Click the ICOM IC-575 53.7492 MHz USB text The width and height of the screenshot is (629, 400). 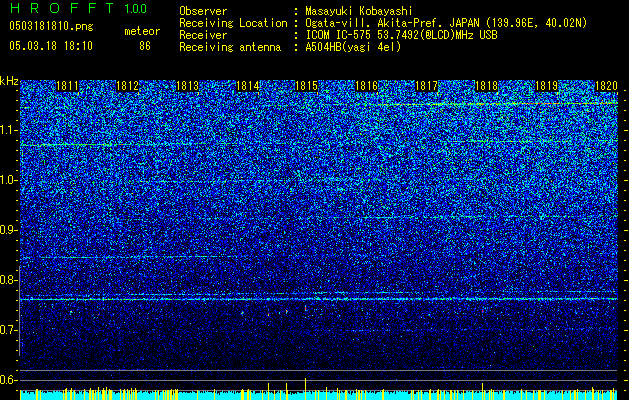tap(401, 35)
